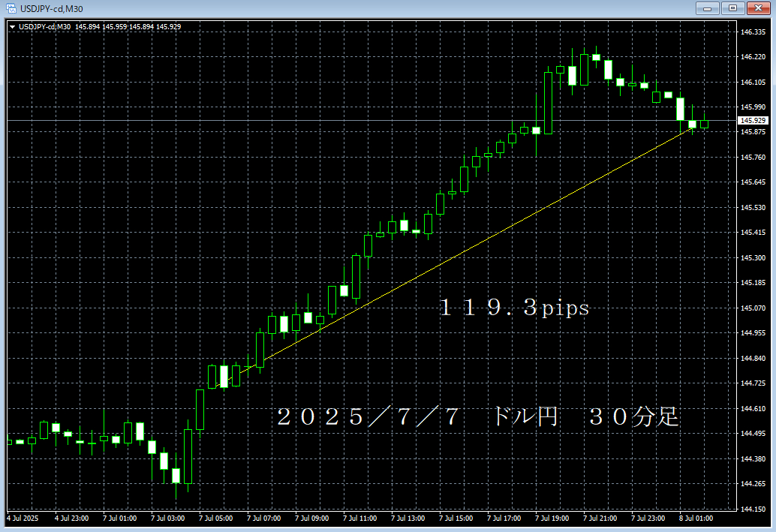Click the 145.929 current price tag
The height and width of the screenshot is (532, 776).
(754, 119)
